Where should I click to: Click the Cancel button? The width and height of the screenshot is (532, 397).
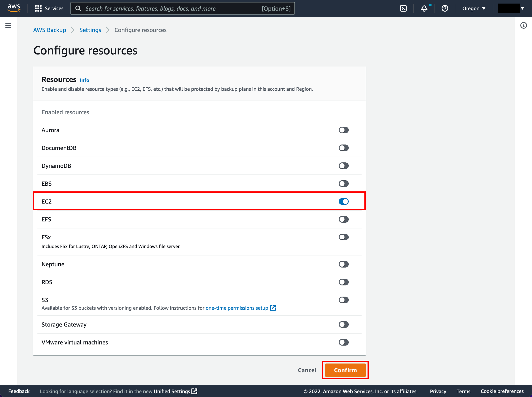pos(307,370)
